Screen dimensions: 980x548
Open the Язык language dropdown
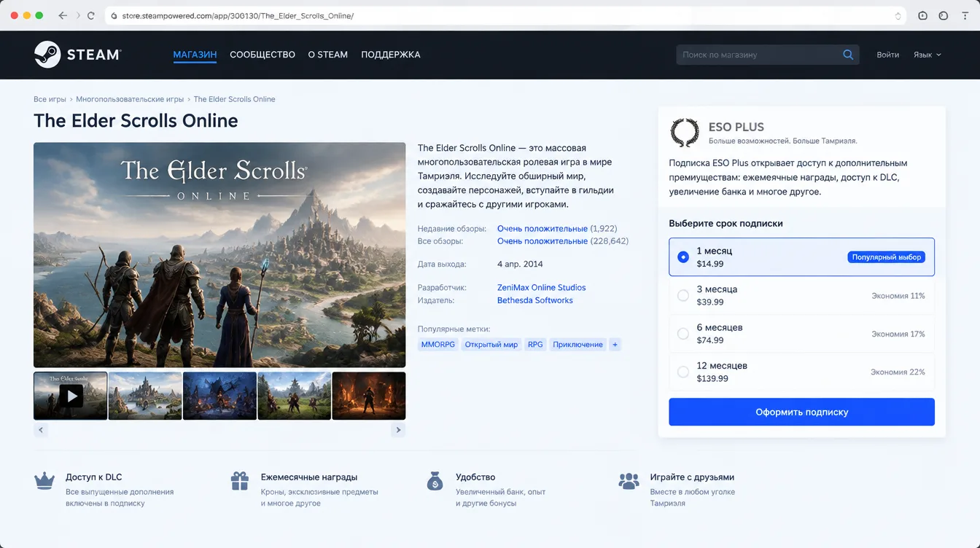(x=927, y=55)
